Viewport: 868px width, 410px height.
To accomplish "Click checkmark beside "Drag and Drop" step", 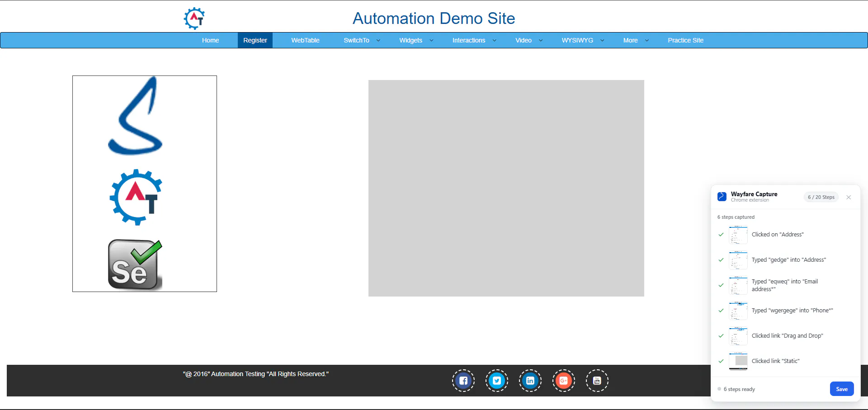I will [721, 336].
